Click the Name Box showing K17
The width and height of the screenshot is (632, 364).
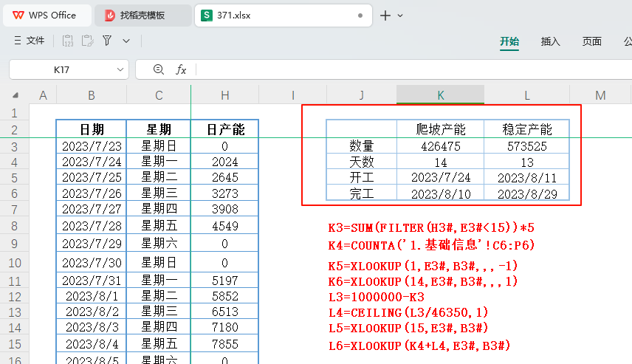[x=62, y=69]
